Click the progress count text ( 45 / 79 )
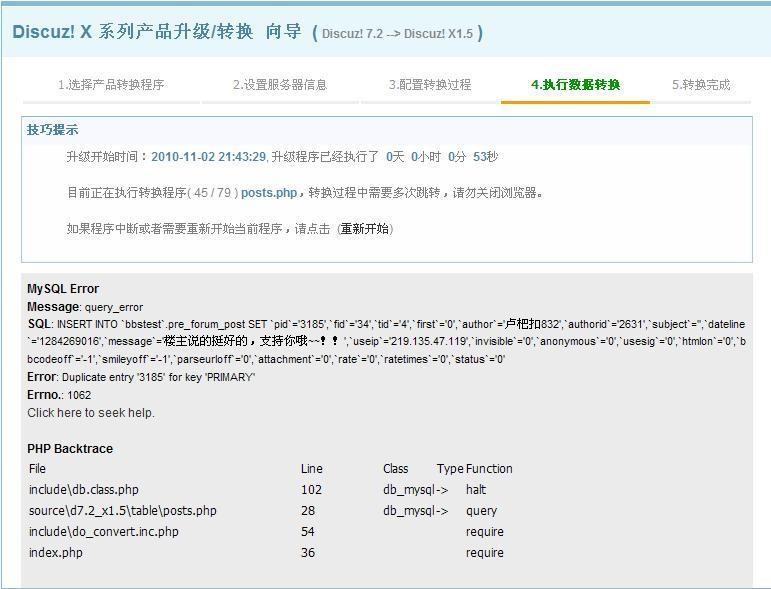Image resolution: width=771 pixels, height=589 pixels. [x=213, y=193]
